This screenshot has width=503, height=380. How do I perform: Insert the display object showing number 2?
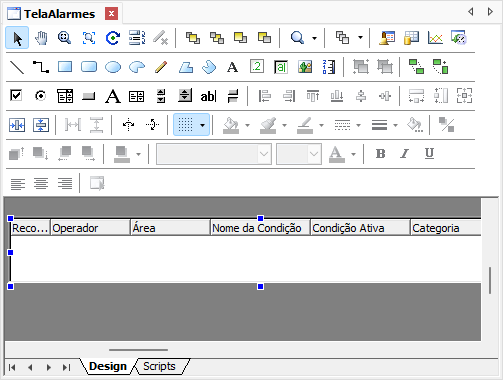coord(257,67)
